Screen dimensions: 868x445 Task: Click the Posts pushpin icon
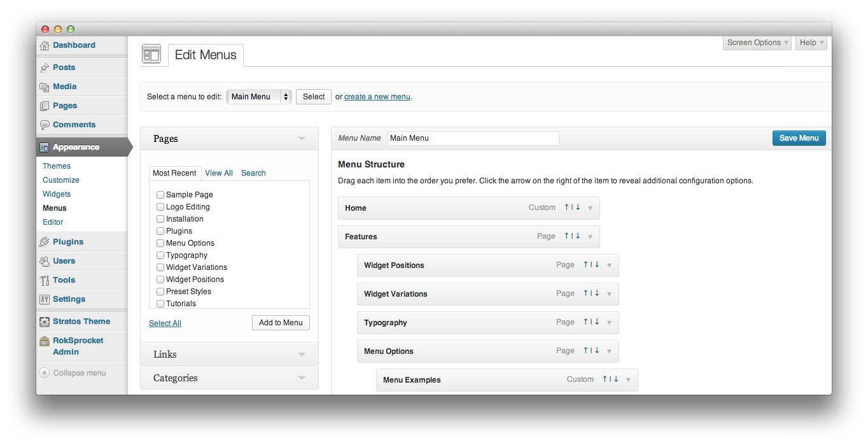[x=45, y=67]
